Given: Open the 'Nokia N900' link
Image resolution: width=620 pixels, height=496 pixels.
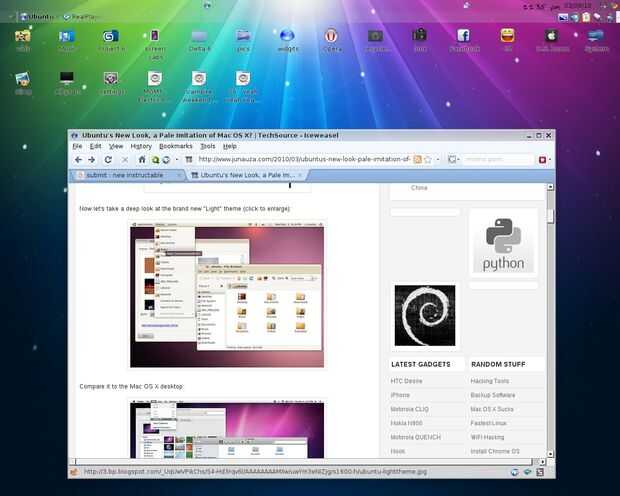Looking at the screenshot, I should click(406, 423).
